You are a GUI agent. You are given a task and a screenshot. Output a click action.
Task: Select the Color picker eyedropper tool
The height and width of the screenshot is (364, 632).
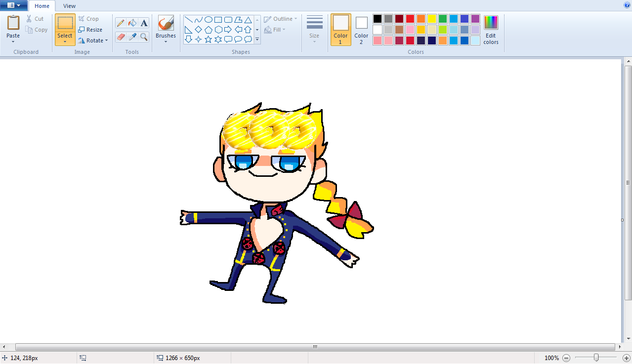tap(132, 37)
